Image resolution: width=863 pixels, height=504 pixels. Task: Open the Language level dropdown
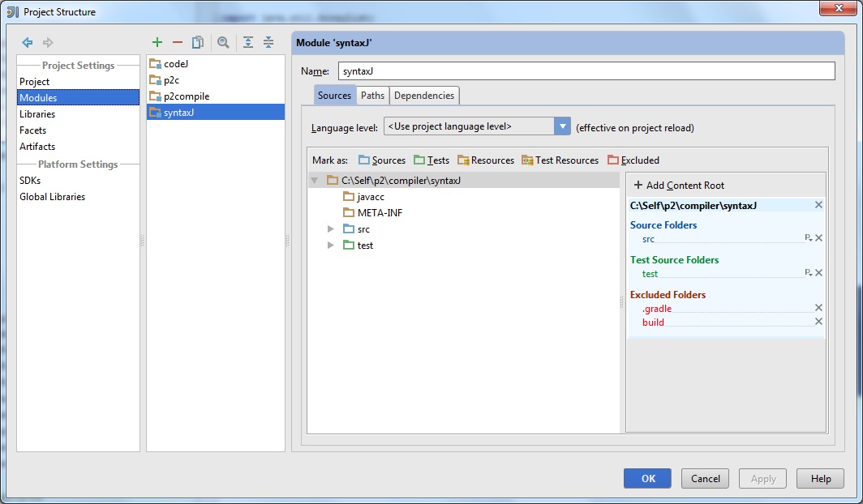[x=562, y=126]
